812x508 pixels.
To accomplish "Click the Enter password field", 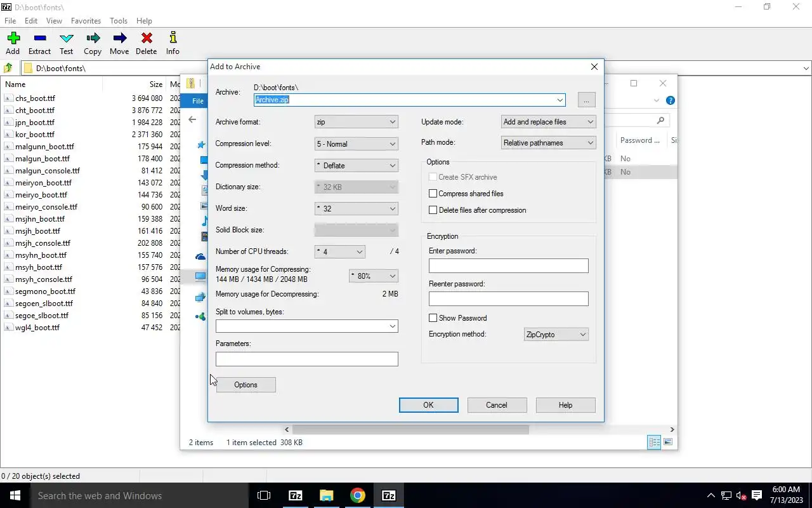I will click(x=509, y=266).
